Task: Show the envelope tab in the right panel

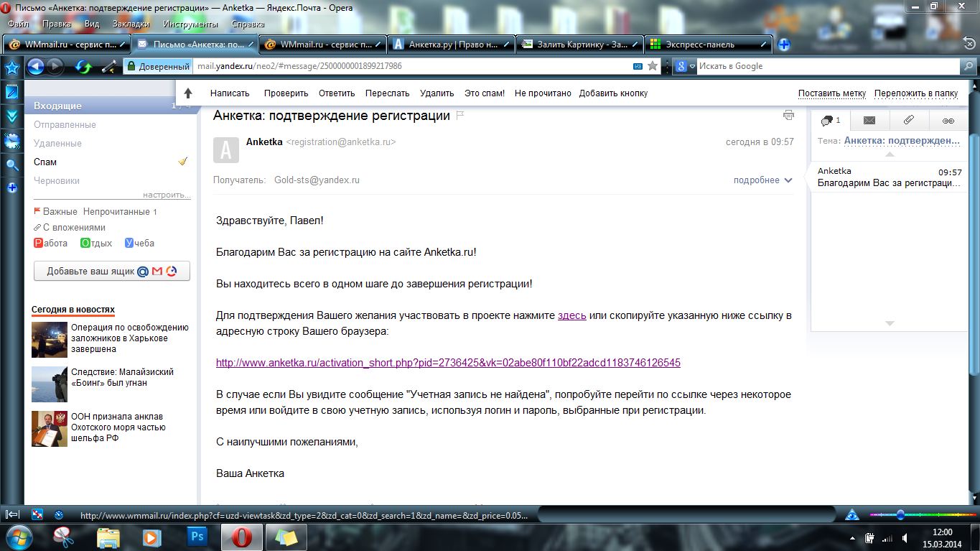Action: [869, 120]
